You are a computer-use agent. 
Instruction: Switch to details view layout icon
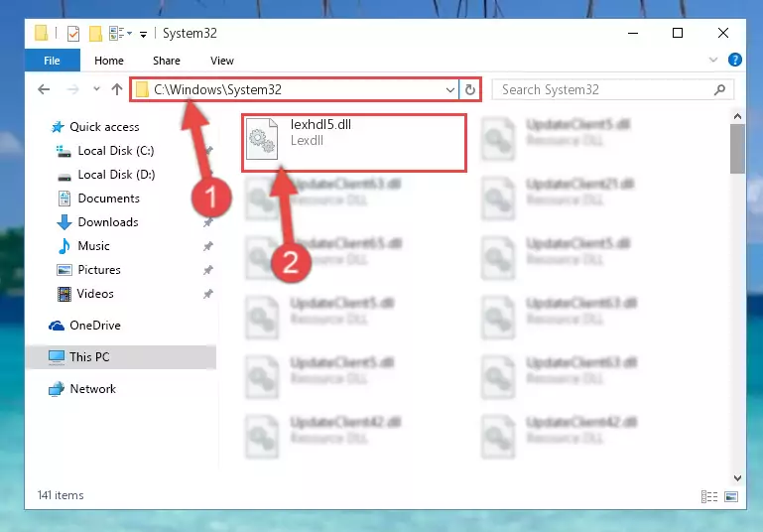pos(709,496)
